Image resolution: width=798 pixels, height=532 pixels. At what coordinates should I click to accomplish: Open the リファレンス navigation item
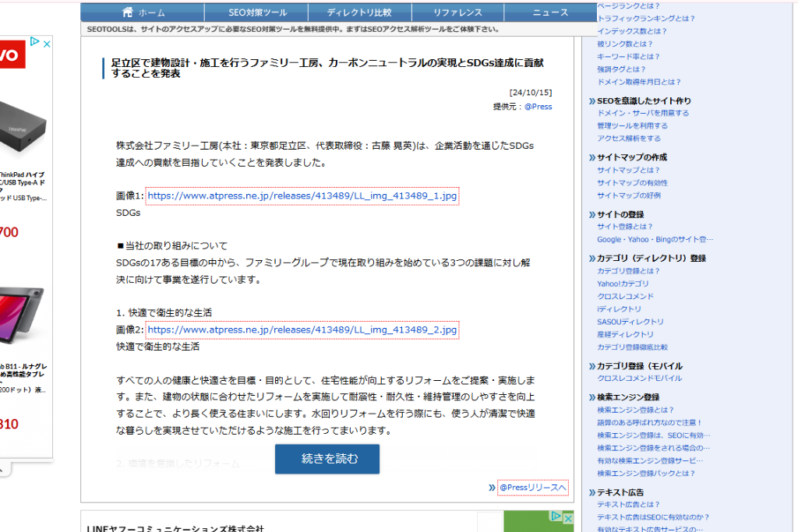[x=457, y=12]
